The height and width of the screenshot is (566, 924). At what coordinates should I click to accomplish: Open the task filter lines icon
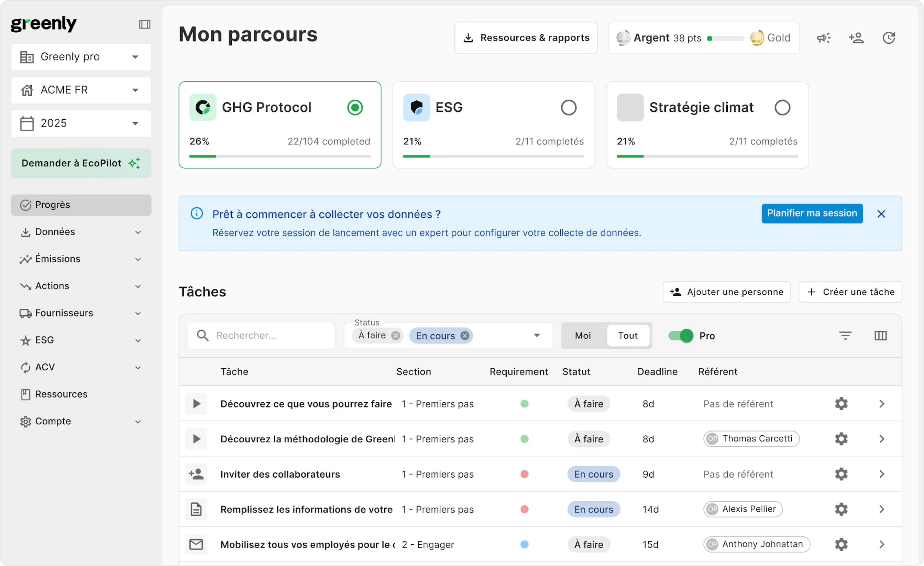click(x=845, y=335)
